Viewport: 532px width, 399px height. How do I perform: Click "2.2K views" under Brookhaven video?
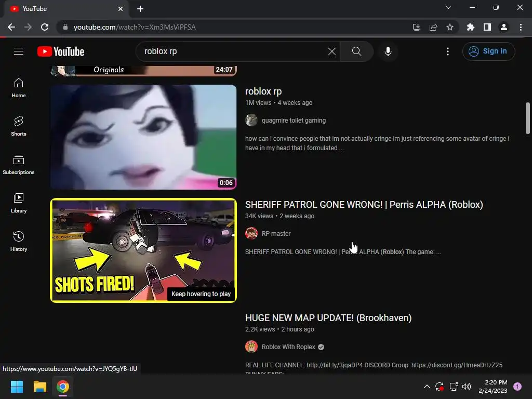260,329
